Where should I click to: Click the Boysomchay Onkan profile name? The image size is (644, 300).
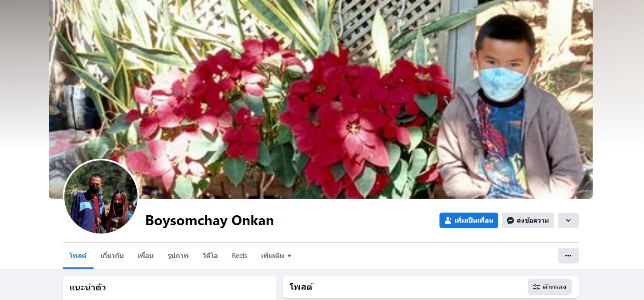210,220
